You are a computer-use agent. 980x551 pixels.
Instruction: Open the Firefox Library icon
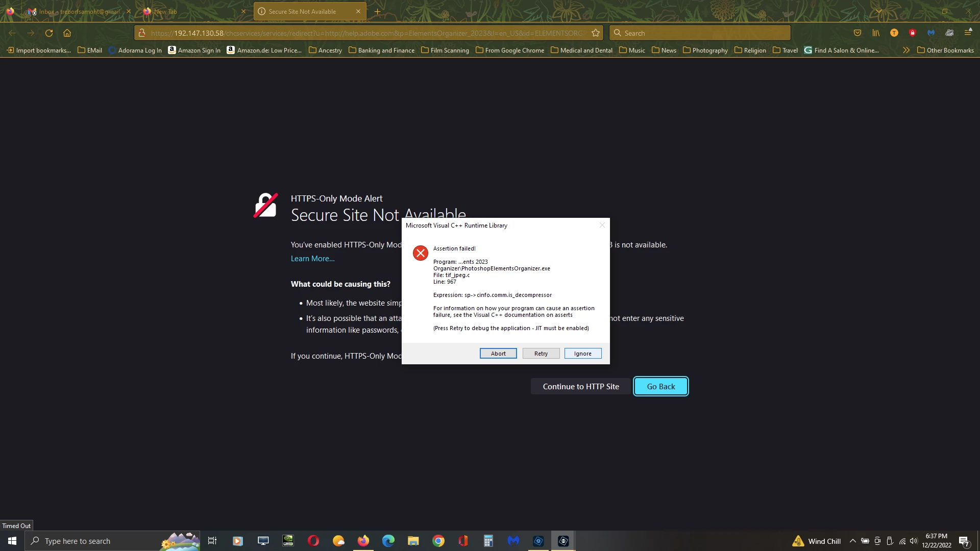[876, 33]
